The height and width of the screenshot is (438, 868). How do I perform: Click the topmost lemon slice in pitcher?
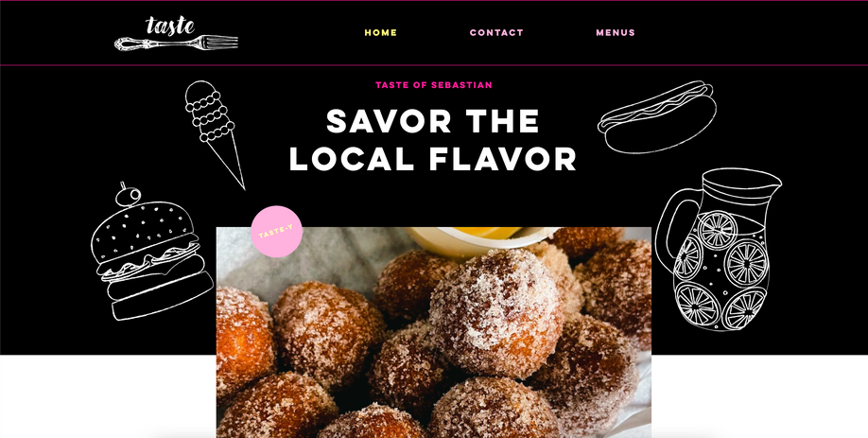click(717, 230)
